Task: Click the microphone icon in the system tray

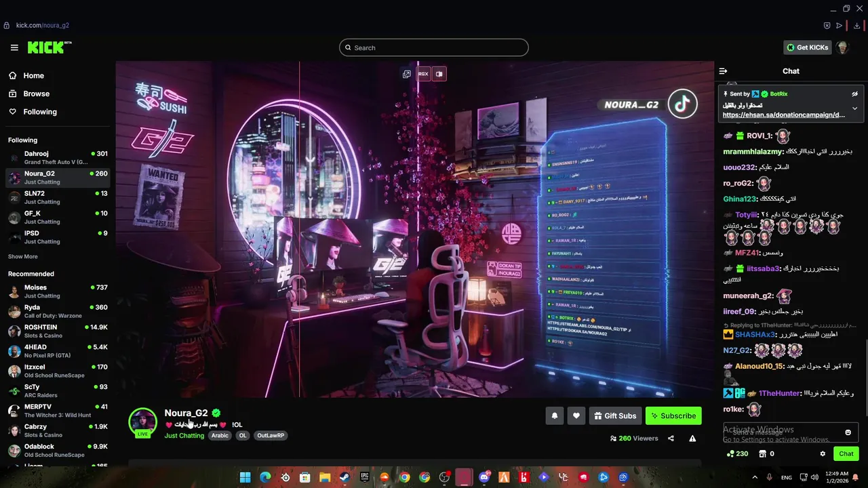Action: (770, 477)
